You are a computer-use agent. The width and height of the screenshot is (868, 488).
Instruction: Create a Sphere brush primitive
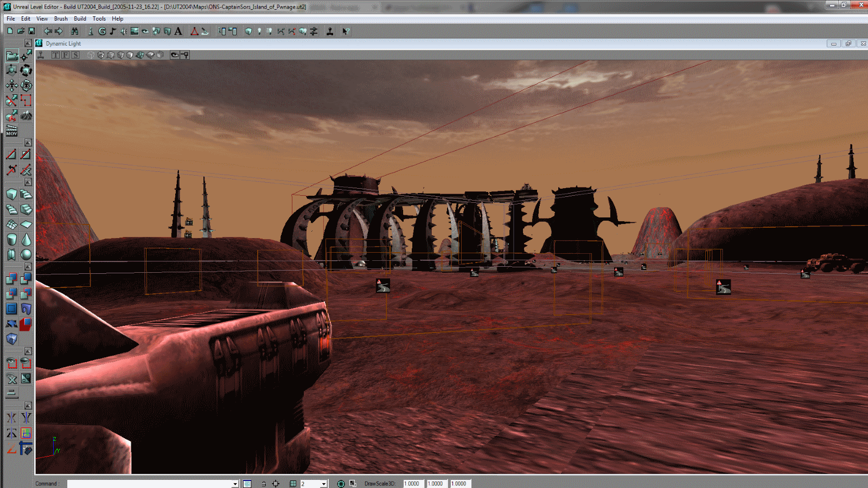[x=26, y=254]
